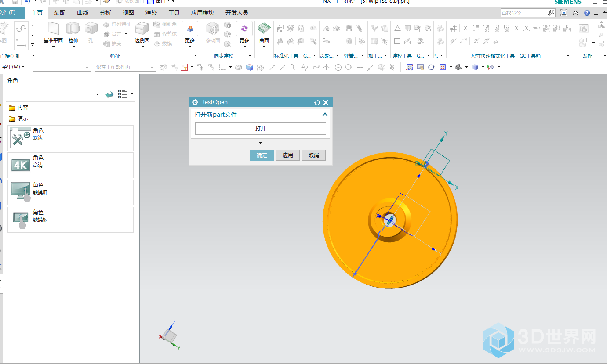Open the empty type filter dropdown
The width and height of the screenshot is (607, 364).
point(87,67)
